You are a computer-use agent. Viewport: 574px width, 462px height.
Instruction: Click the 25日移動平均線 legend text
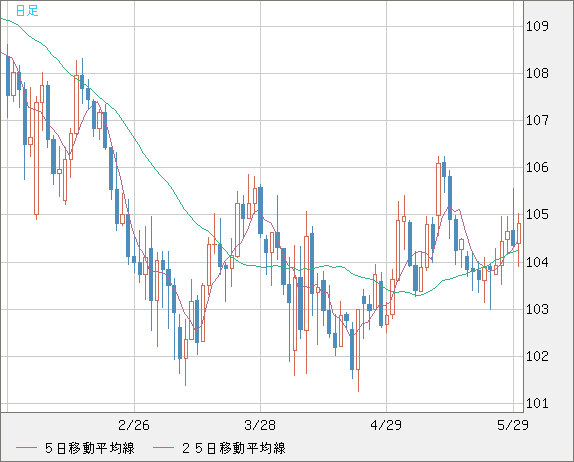click(x=234, y=448)
